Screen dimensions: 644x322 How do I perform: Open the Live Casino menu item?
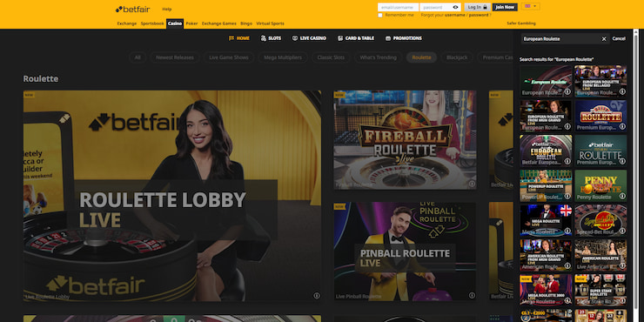click(309, 38)
